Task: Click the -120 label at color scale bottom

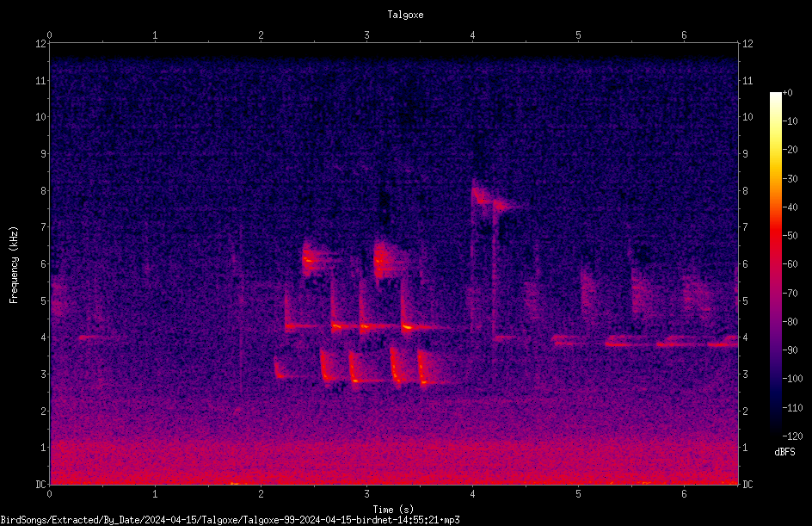Action: (790, 436)
